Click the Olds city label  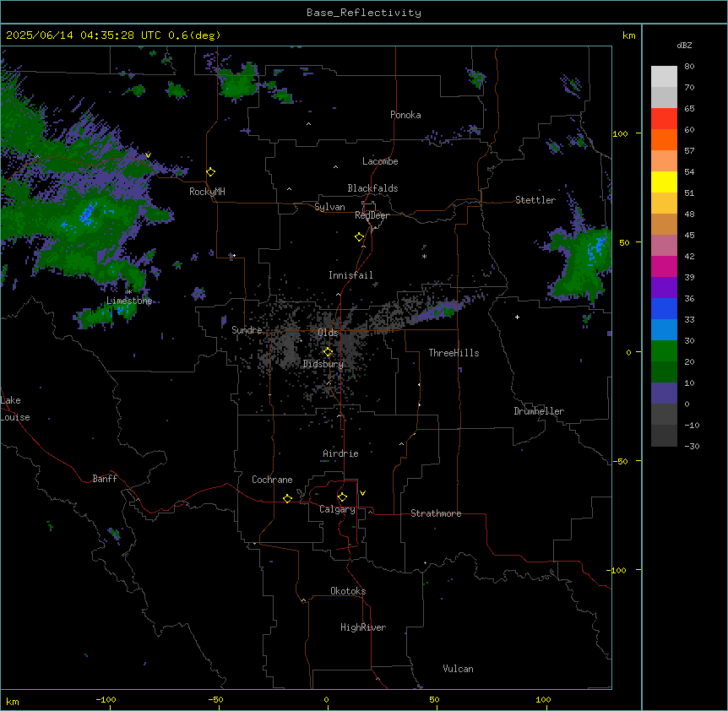(328, 333)
